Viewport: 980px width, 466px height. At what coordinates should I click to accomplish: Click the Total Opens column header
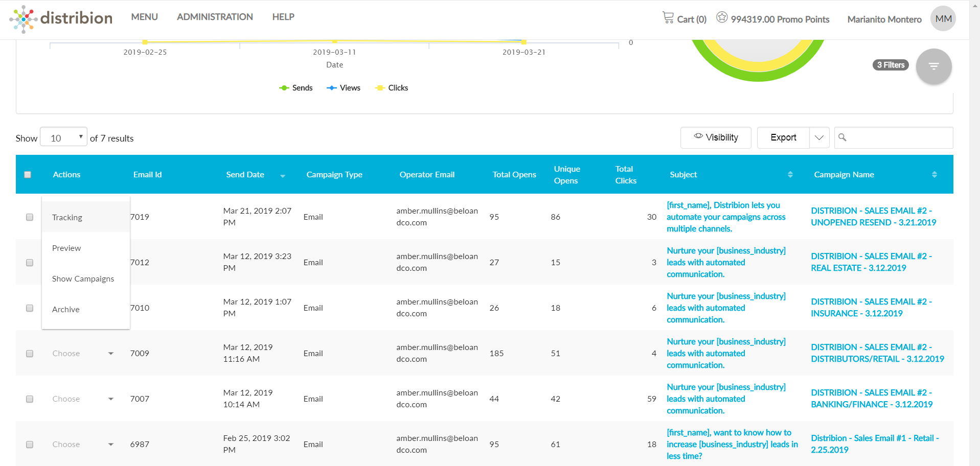tap(514, 175)
